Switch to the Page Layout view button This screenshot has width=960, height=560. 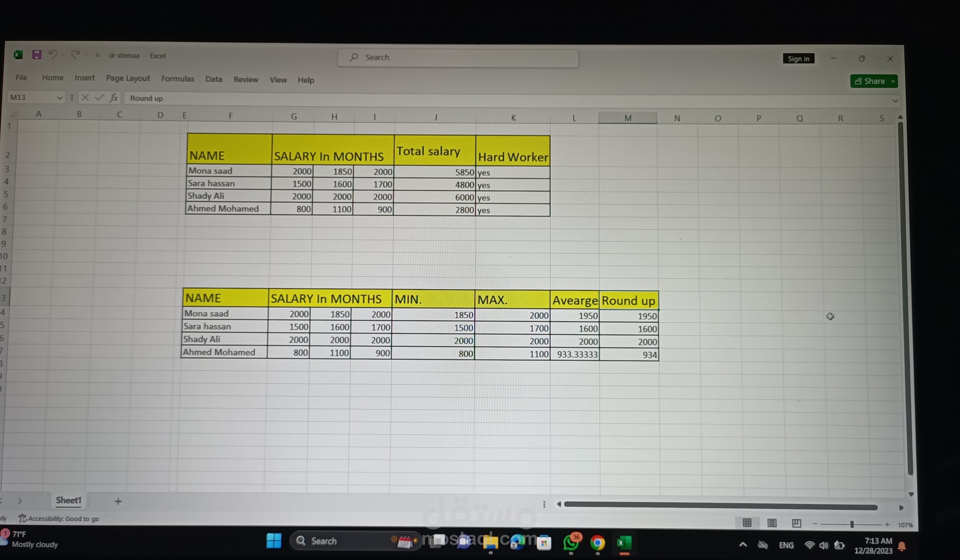pyautogui.click(x=772, y=523)
